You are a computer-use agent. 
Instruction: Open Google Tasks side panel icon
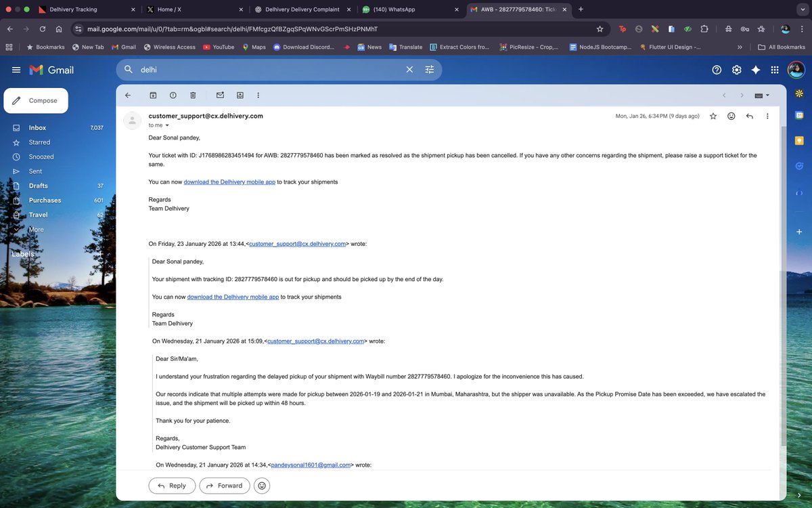click(799, 166)
